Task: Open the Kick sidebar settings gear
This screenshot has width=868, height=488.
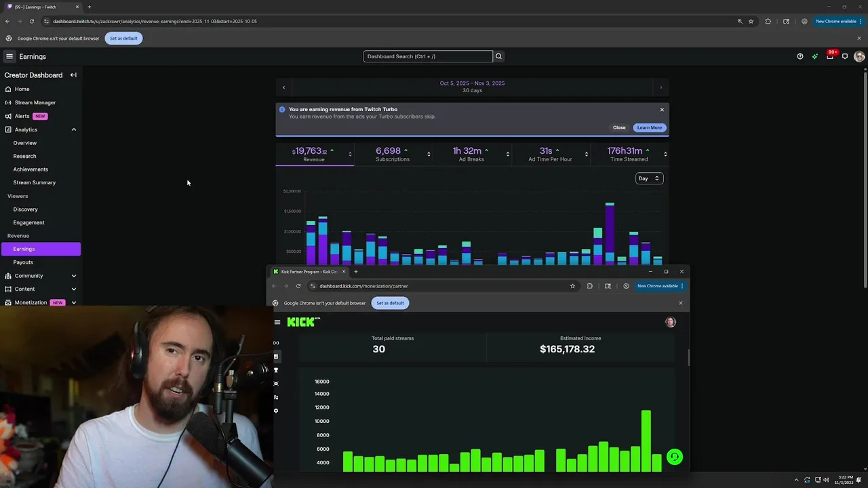Action: coord(276,411)
